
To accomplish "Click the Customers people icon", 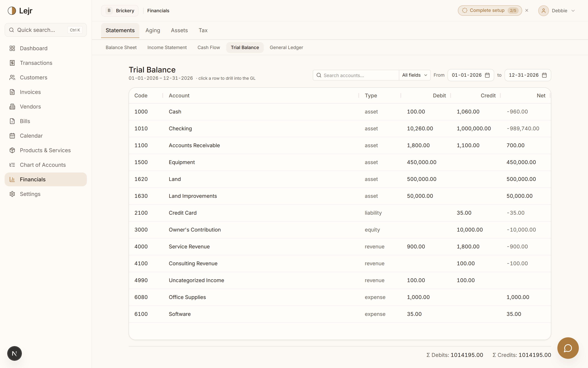I will (x=12, y=77).
